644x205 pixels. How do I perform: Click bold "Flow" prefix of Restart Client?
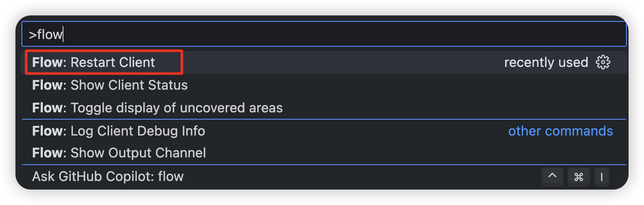click(x=47, y=63)
